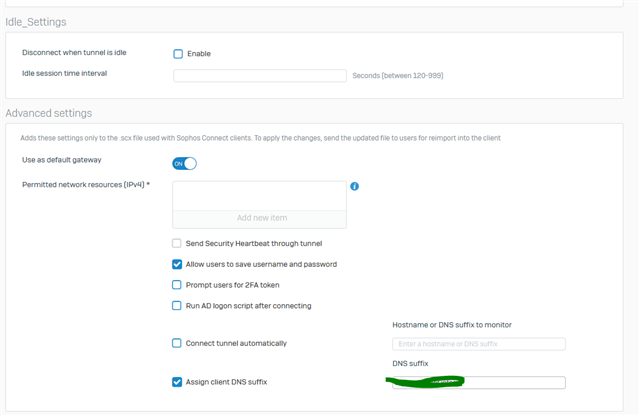Click the Idle_Settings section heading
The width and height of the screenshot is (640, 416).
(36, 22)
